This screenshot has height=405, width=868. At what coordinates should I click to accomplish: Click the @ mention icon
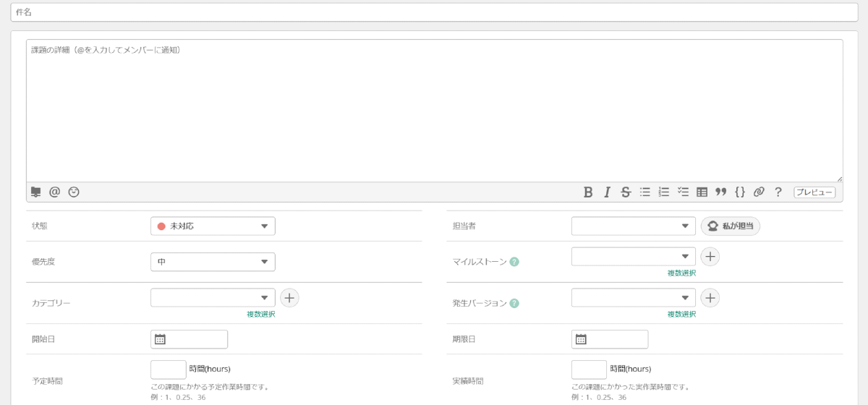pyautogui.click(x=55, y=192)
